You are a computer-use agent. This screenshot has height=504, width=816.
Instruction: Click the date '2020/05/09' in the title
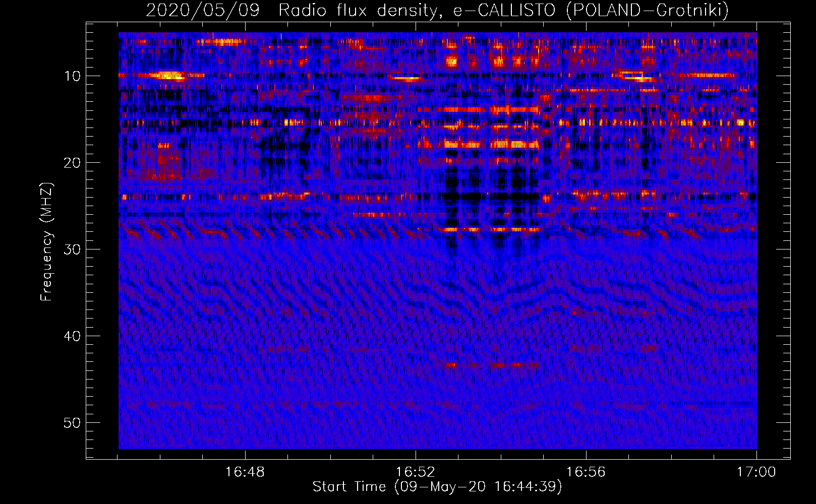pyautogui.click(x=203, y=10)
